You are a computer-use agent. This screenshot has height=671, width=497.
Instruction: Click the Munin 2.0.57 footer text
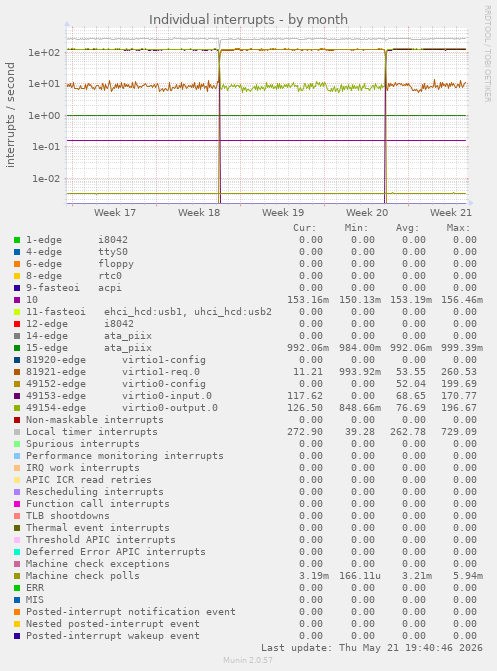(248, 660)
